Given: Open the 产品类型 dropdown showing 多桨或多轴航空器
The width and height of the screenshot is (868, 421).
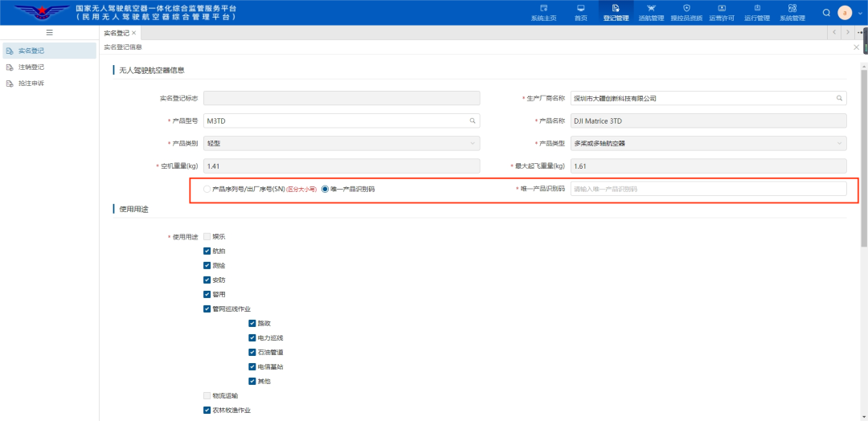Looking at the screenshot, I should pos(709,143).
